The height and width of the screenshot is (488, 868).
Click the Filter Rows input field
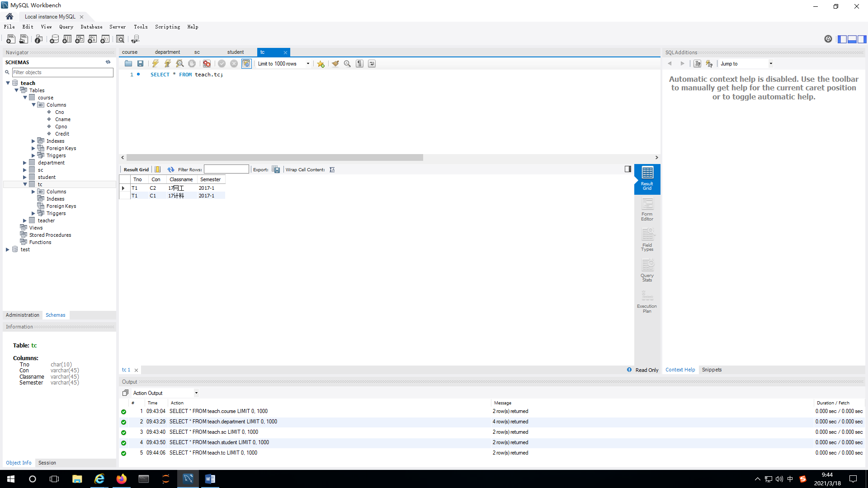(x=226, y=169)
